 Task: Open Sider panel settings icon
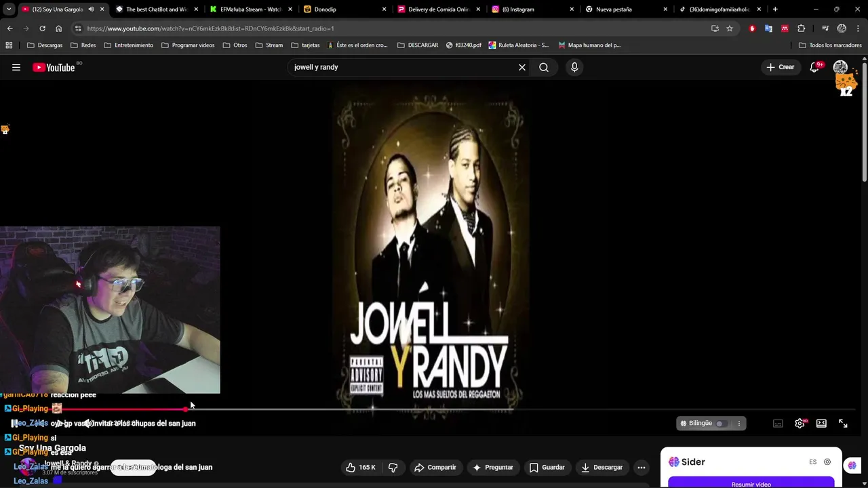[827, 462]
